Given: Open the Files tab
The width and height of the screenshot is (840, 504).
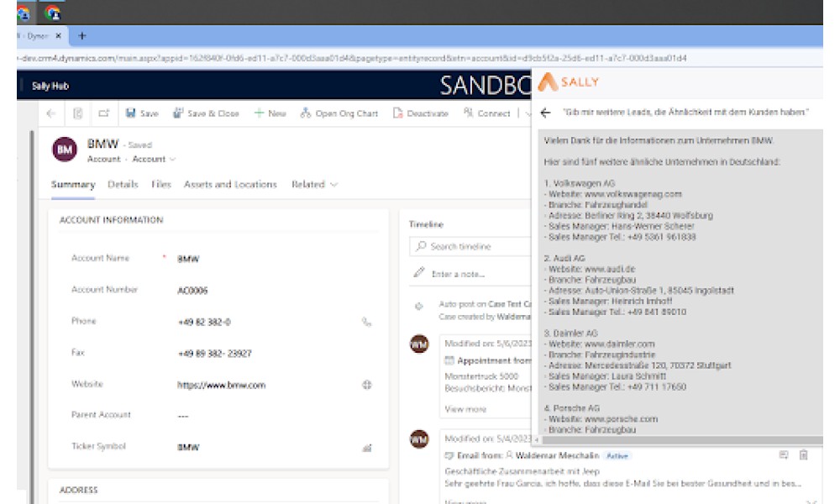Looking at the screenshot, I should pos(160,184).
